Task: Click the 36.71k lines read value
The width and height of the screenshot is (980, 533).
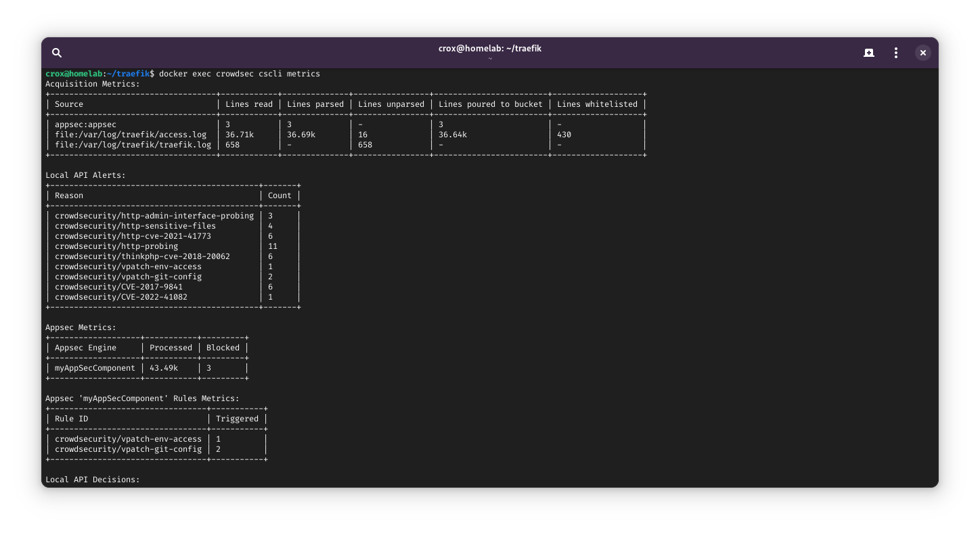Action: click(x=240, y=135)
